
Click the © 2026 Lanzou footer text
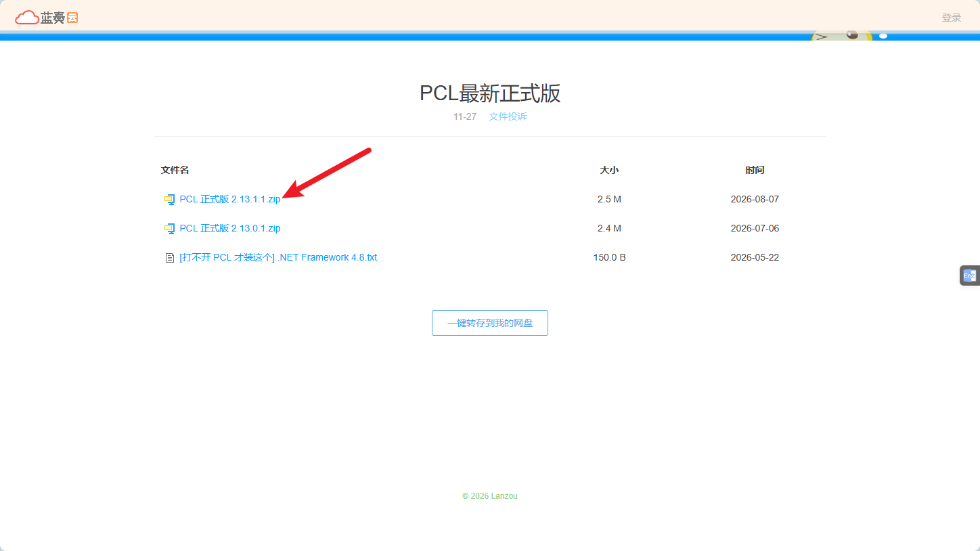point(490,496)
